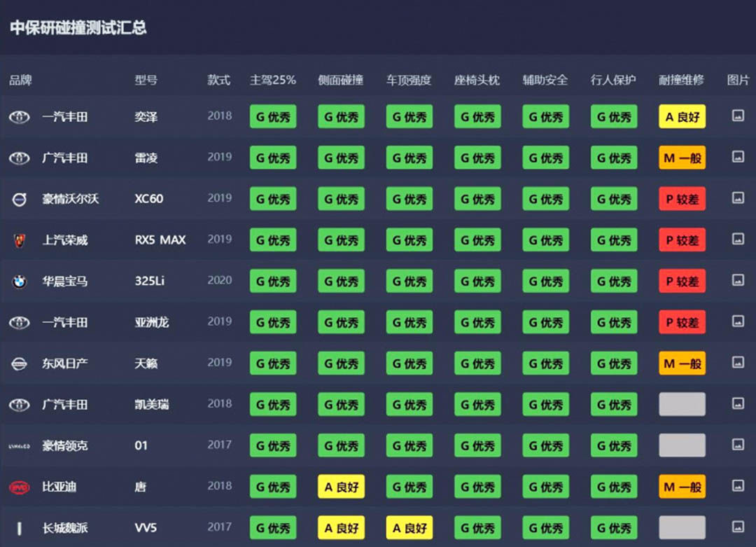The height and width of the screenshot is (547, 756).
Task: Open image icon for 华晨宝马 325Li
Action: tap(737, 280)
